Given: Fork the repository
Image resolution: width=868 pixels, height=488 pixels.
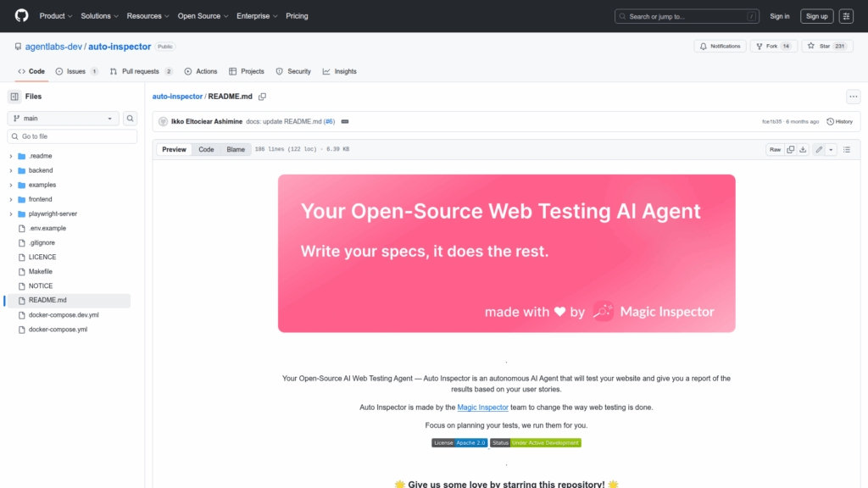Looking at the screenshot, I should point(773,46).
